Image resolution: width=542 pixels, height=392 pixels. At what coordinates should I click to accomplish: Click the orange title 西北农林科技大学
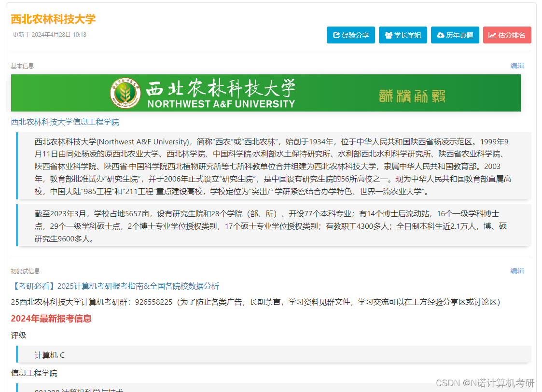click(x=53, y=19)
